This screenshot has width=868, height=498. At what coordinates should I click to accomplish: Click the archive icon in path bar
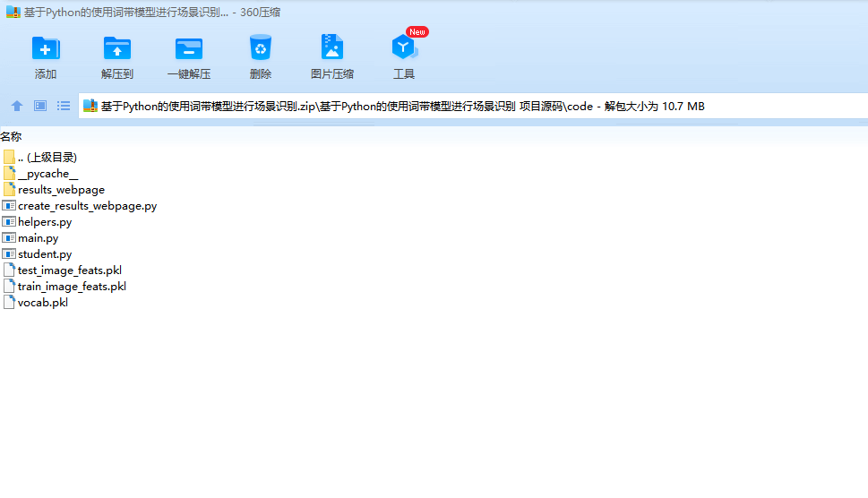tap(90, 106)
